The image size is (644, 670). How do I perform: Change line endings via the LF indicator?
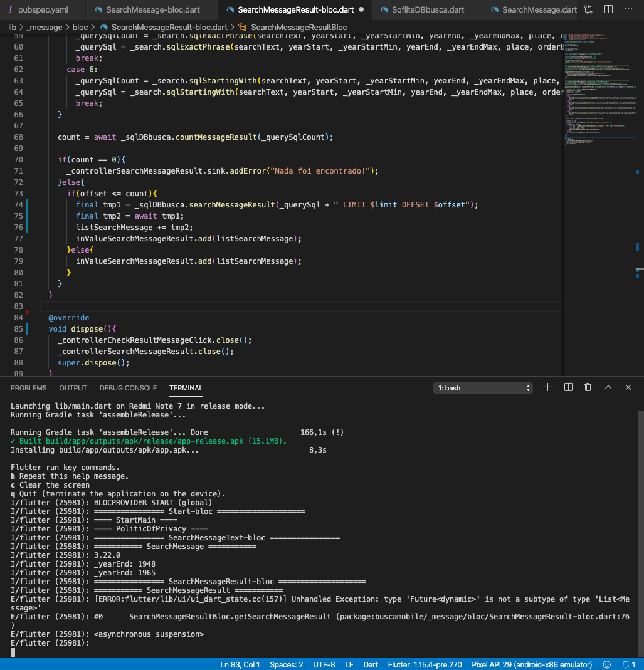349,665
